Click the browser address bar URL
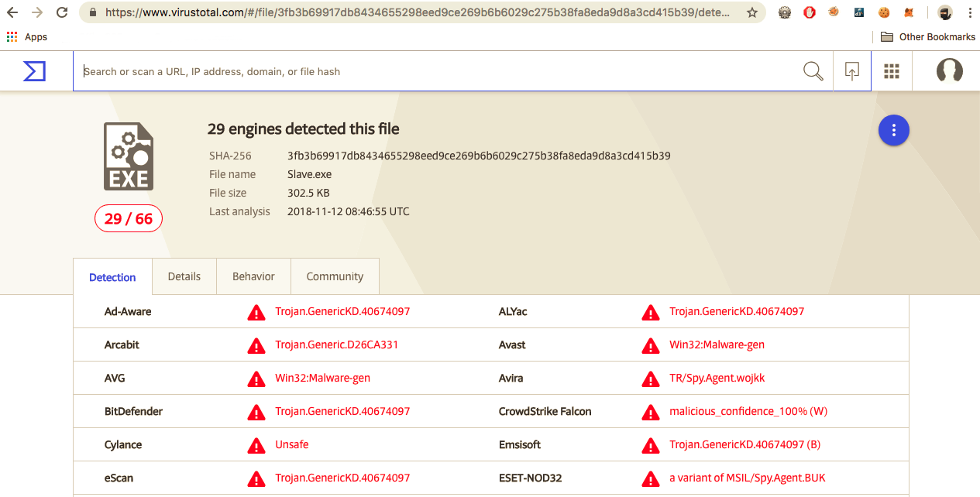The height and width of the screenshot is (497, 980). coord(418,12)
